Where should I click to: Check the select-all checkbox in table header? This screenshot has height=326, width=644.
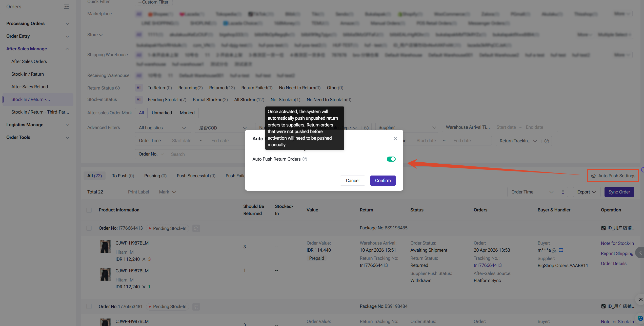89,210
